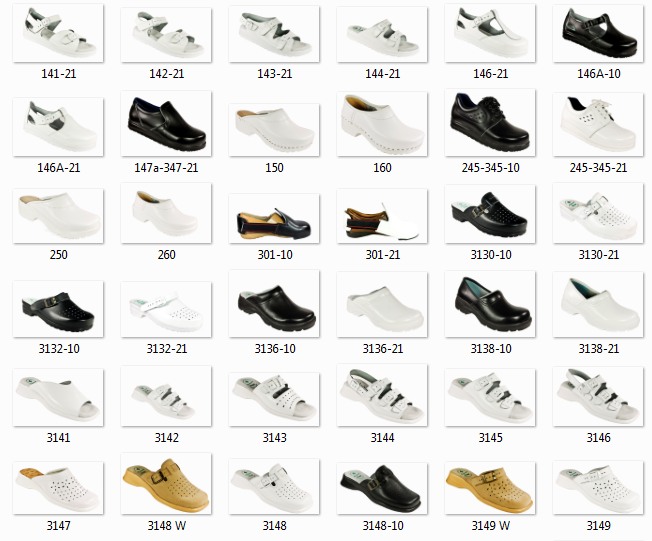652x541 pixels.
Task: Select the white lace-up 245-345-21 thumbnail
Action: tap(598, 124)
